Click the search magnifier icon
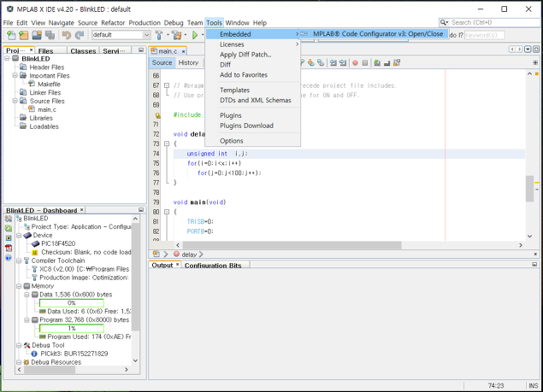Screen dimensions: 543x392 [444, 22]
